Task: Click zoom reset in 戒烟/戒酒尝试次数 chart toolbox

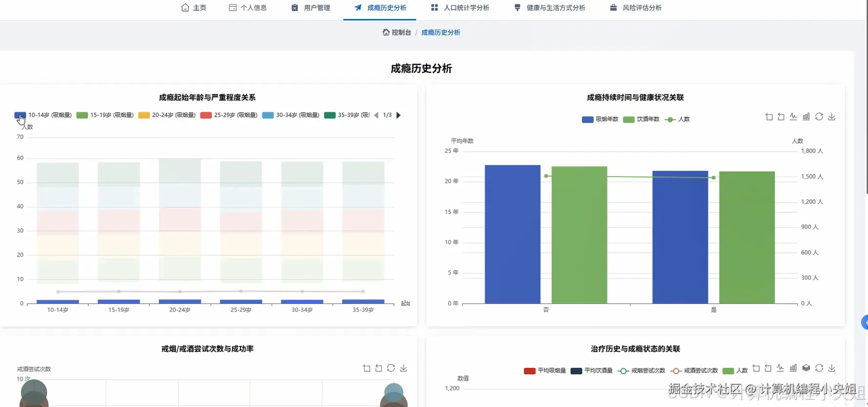Action: [379, 368]
